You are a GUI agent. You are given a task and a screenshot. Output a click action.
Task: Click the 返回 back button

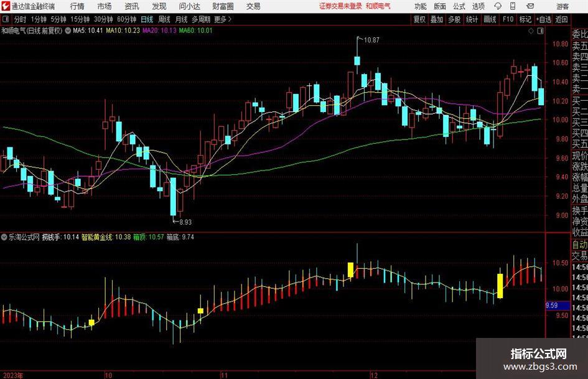coord(561,19)
